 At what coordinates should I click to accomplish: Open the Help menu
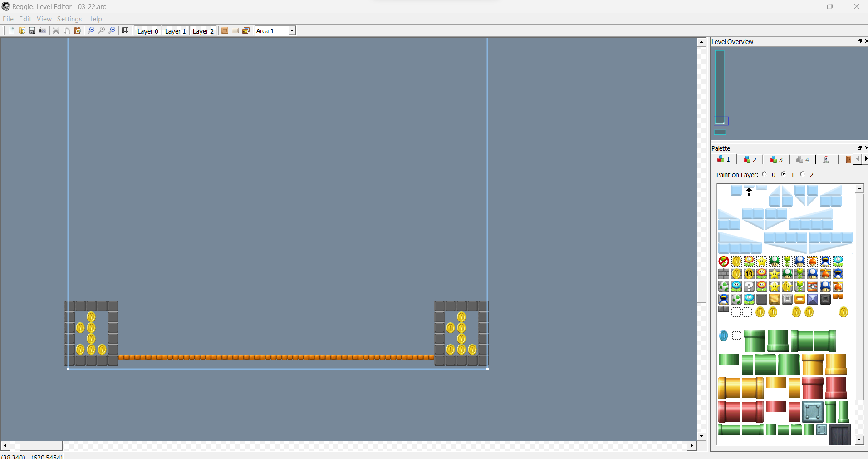[x=94, y=19]
